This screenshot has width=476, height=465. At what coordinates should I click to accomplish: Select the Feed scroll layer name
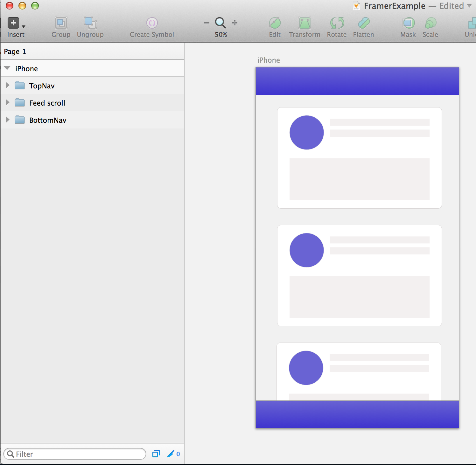pos(47,103)
